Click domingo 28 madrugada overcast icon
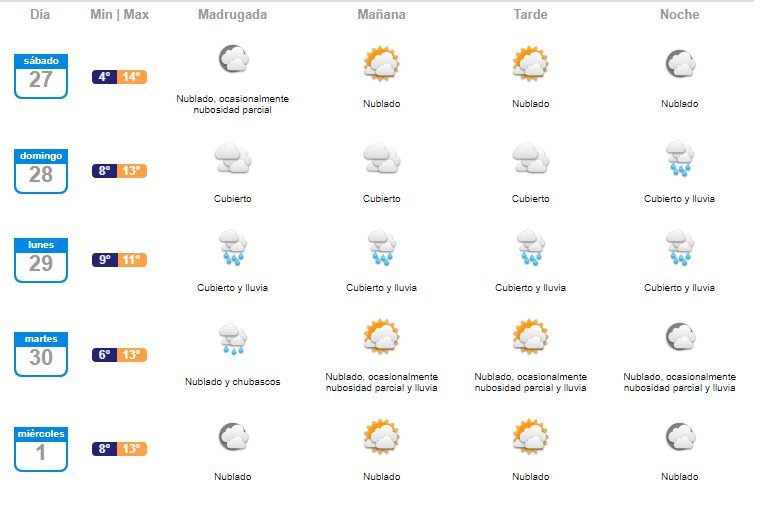 [233, 158]
